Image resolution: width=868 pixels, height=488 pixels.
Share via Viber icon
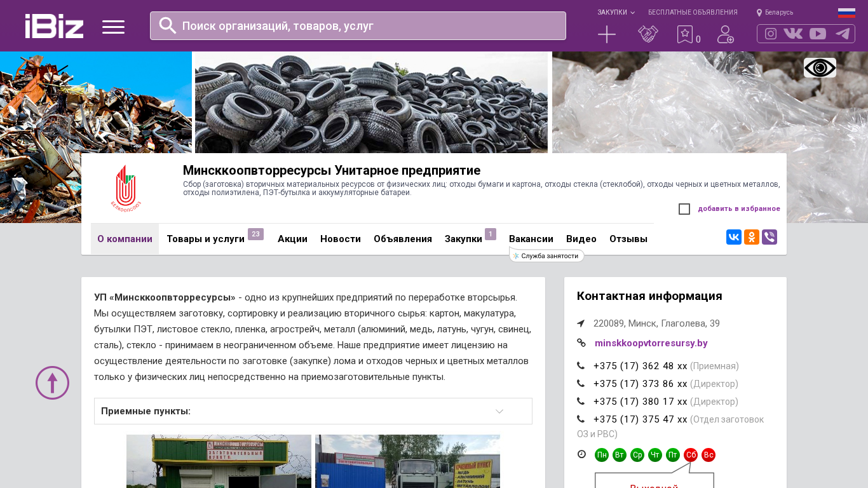(770, 237)
